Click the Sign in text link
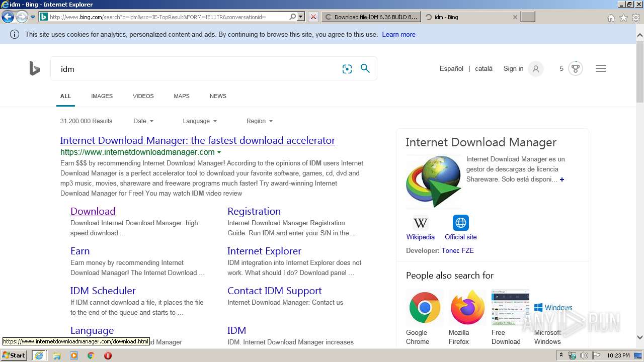Viewport: 644px width, 362px height. 513,69
